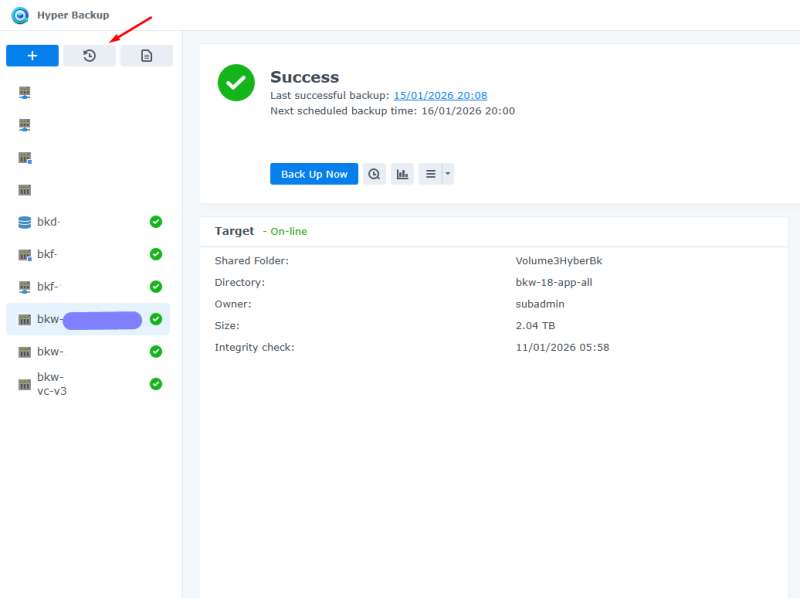Click the blue plus create task button
The width and height of the screenshot is (800, 598).
pos(32,56)
